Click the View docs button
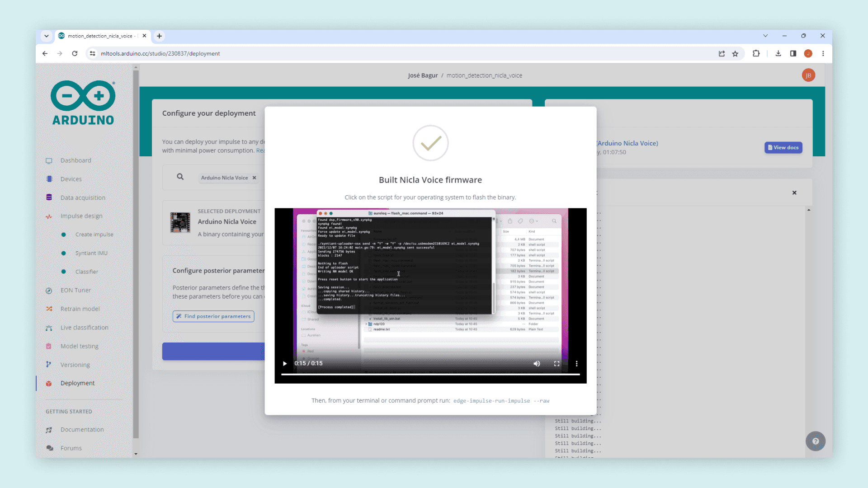The width and height of the screenshot is (868, 488). point(783,147)
